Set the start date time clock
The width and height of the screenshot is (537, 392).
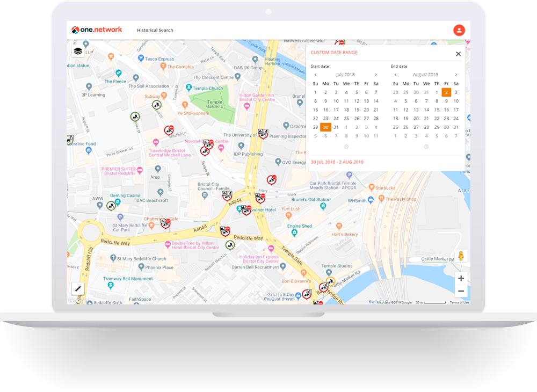pos(346,147)
